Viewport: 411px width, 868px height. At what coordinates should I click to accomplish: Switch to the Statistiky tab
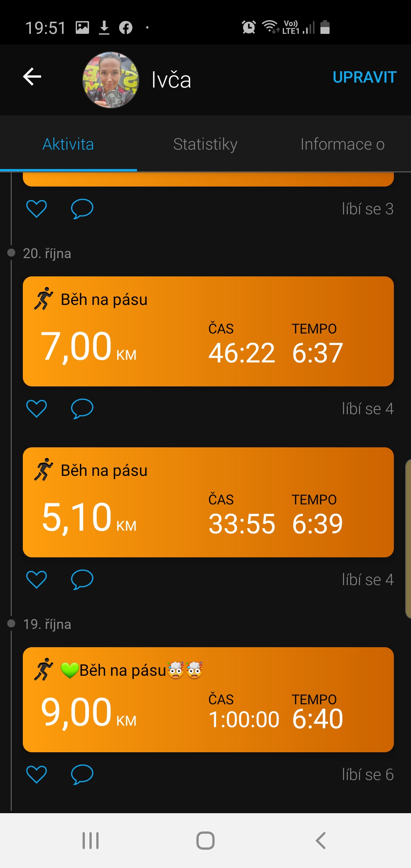pyautogui.click(x=205, y=144)
